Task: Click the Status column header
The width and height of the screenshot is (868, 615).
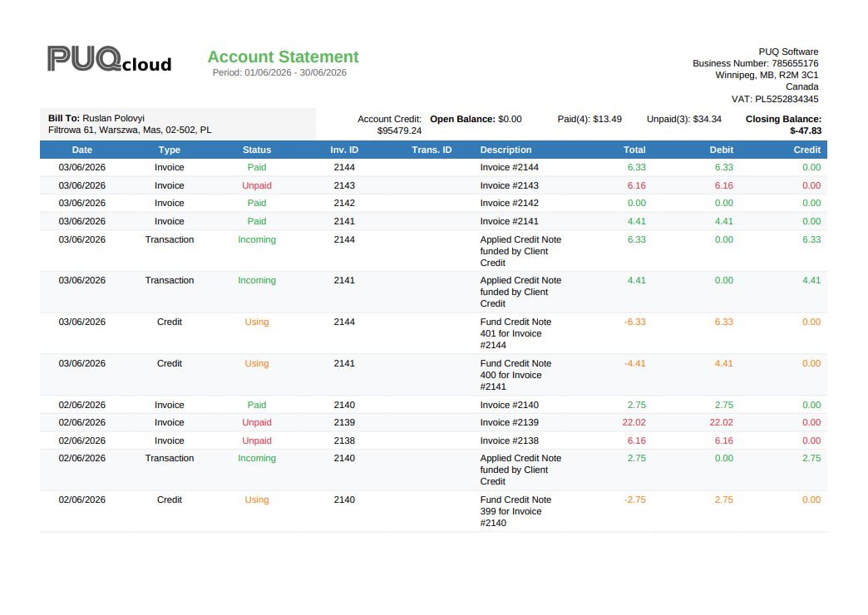Action: click(x=257, y=150)
